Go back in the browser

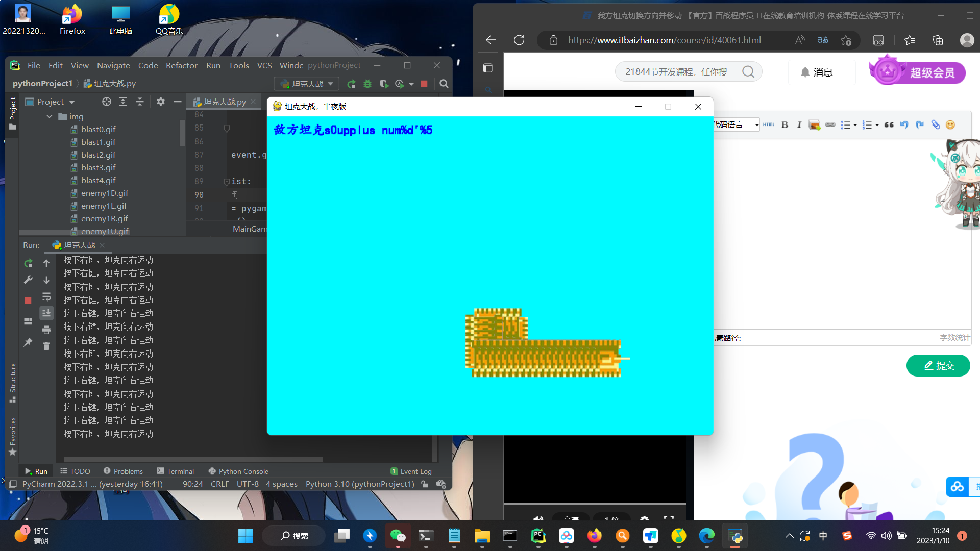[x=491, y=40]
